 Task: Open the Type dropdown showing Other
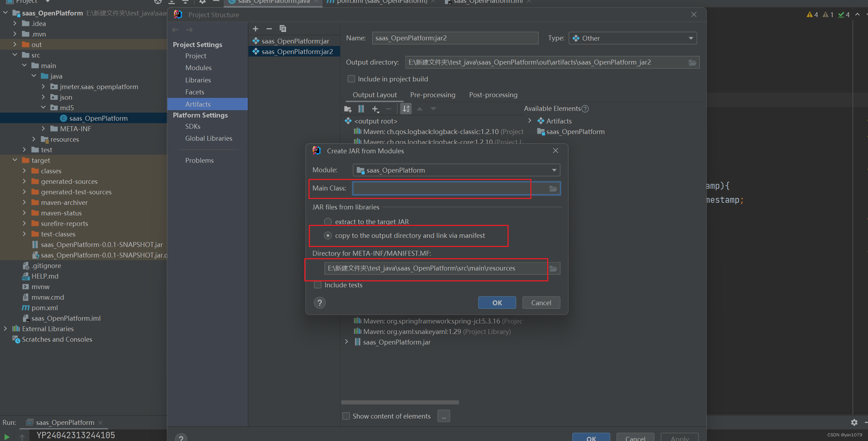pos(690,38)
